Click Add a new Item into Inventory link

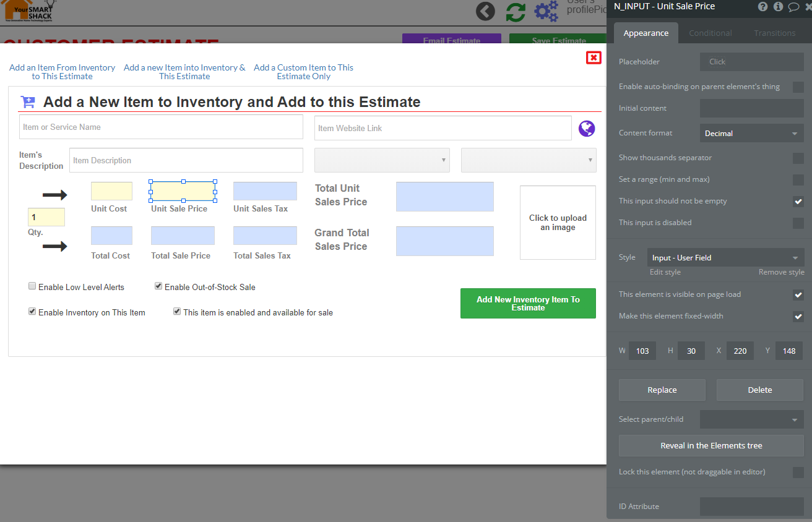(x=184, y=72)
